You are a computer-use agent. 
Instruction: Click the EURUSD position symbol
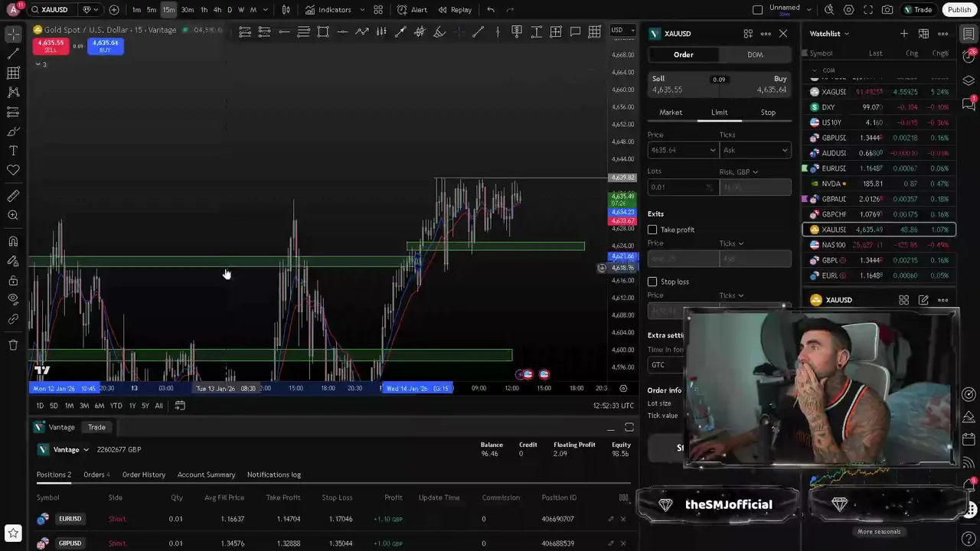[x=70, y=519]
